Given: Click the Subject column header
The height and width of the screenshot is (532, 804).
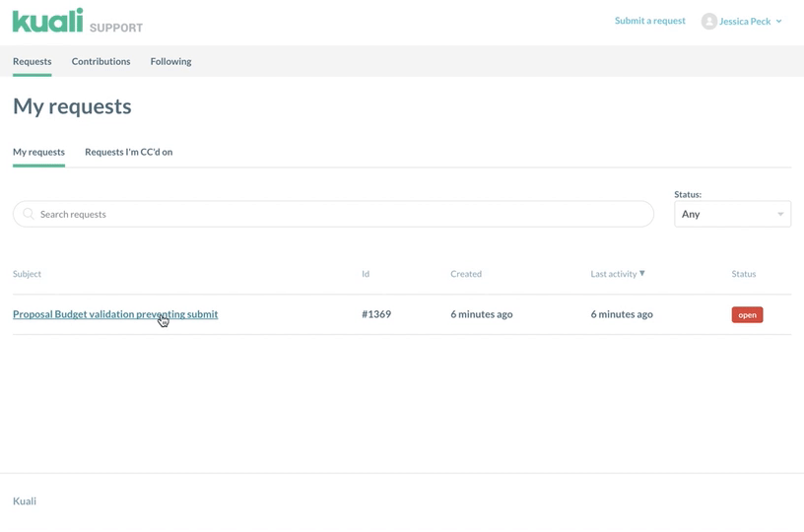Looking at the screenshot, I should pyautogui.click(x=27, y=274).
